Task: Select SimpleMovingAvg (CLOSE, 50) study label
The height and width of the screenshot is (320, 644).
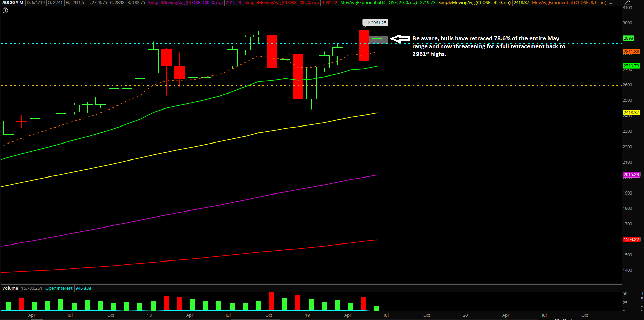Action: [x=474, y=3]
